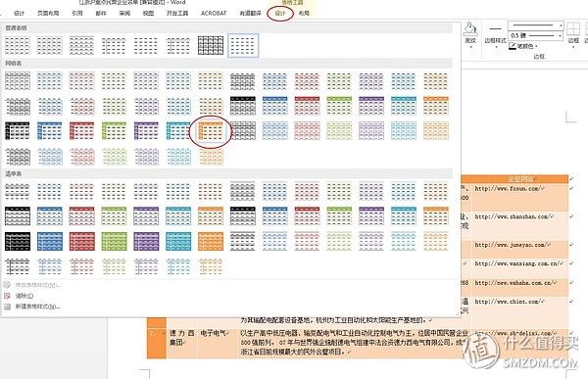Open the 开发工具 ribbon tab
The width and height of the screenshot is (588, 379).
[177, 13]
